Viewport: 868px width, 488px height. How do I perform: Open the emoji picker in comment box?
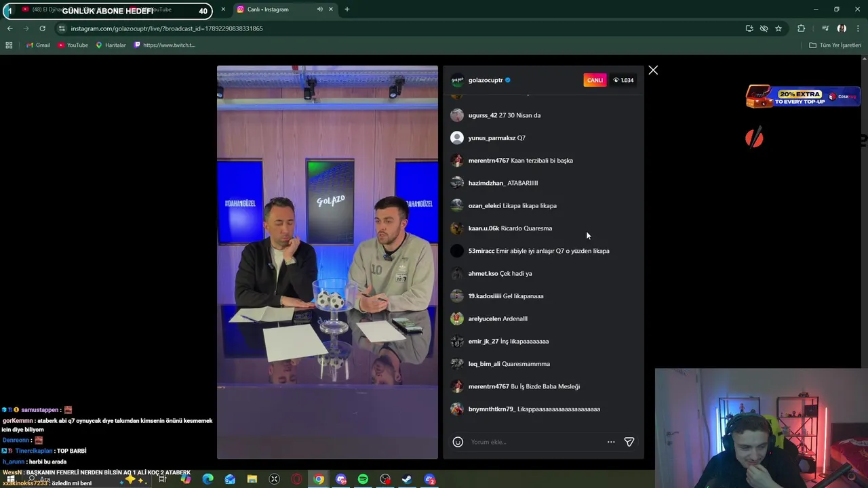(458, 442)
